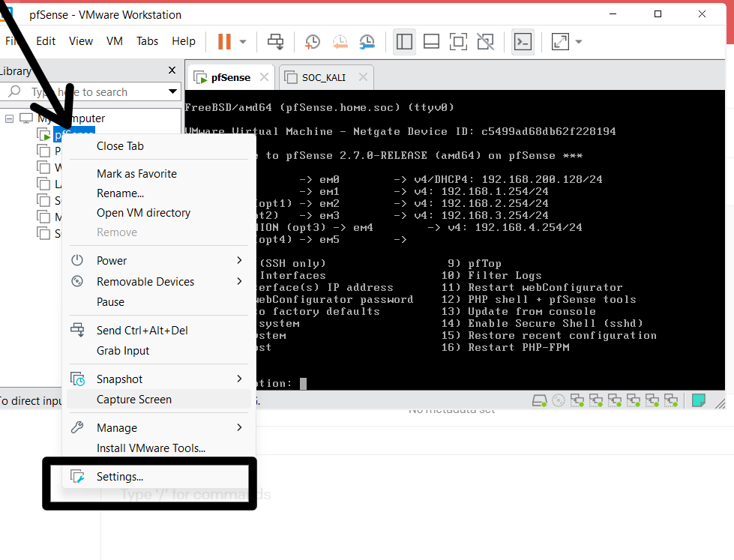Click the stretch guest display toolbar icon
Image resolution: width=734 pixels, height=560 pixels.
coord(560,42)
